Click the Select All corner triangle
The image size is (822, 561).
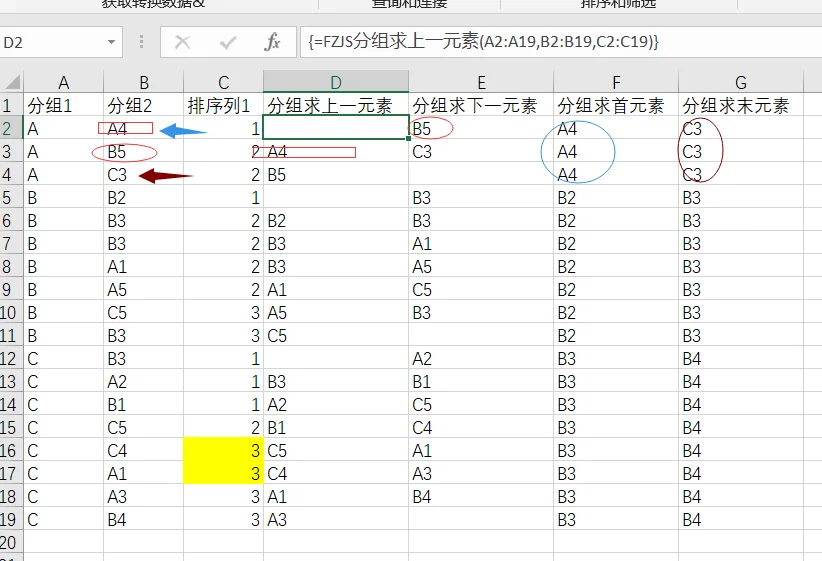pyautogui.click(x=12, y=82)
